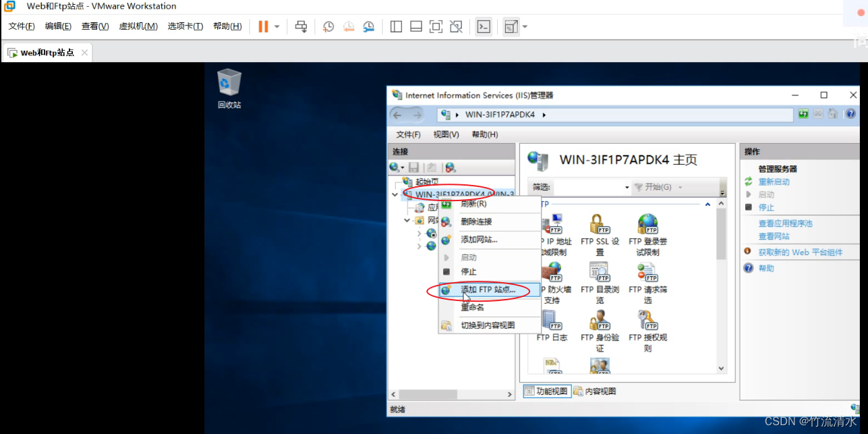Collapse the FTP group section chevron
The width and height of the screenshot is (868, 434).
707,204
